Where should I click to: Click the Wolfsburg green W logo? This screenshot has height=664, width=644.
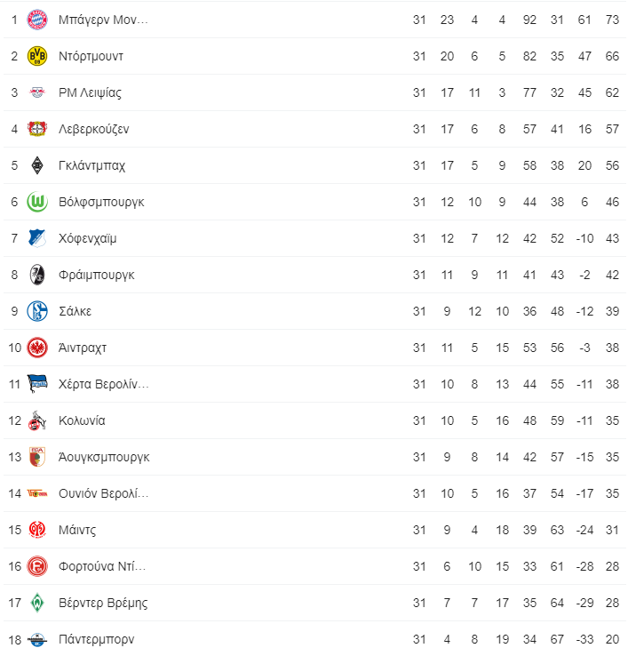coord(37,202)
